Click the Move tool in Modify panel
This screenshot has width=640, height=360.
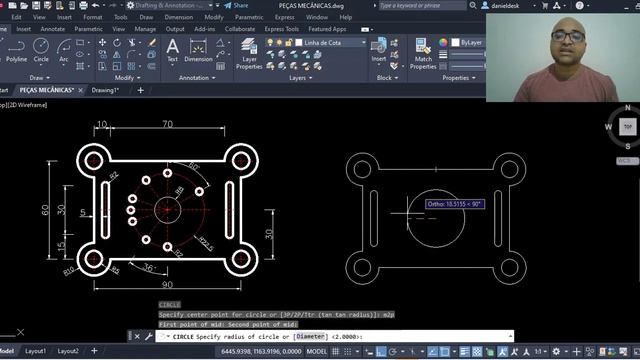pyautogui.click(x=102, y=42)
